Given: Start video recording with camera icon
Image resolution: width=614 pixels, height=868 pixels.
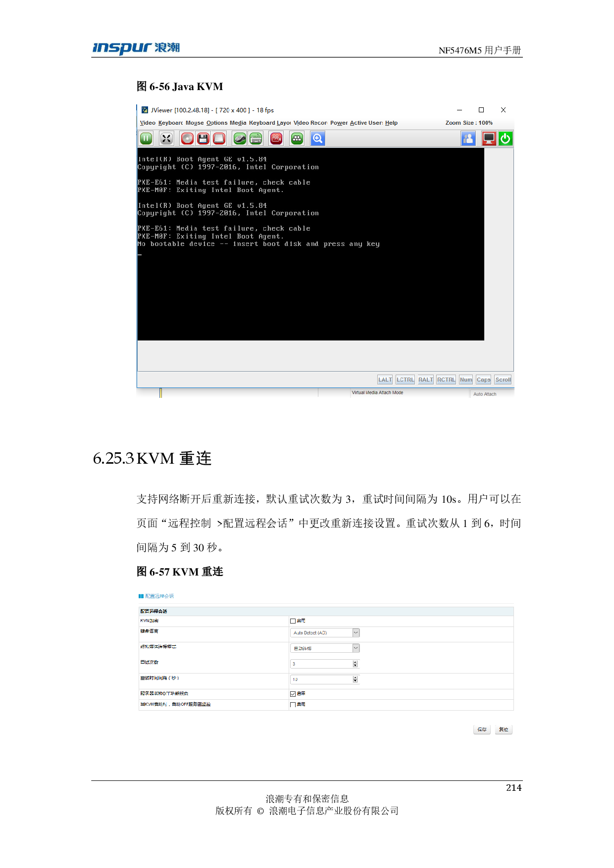Looking at the screenshot, I should click(x=276, y=139).
